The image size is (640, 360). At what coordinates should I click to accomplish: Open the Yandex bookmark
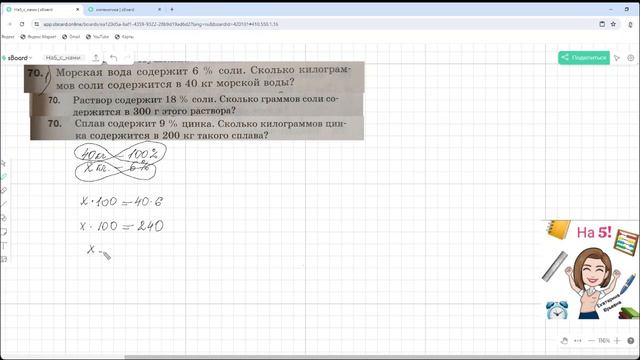[x=8, y=37]
